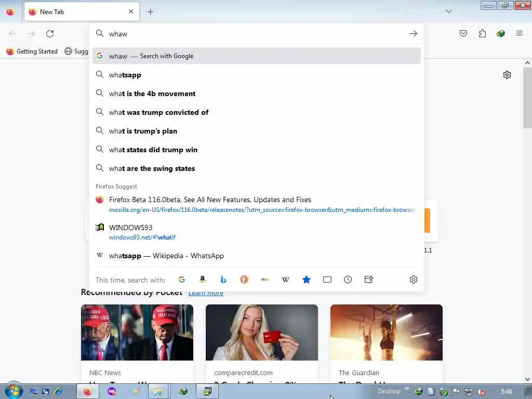The width and height of the screenshot is (532, 399).
Task: Open new tab page personalize gear
Action: (507, 75)
